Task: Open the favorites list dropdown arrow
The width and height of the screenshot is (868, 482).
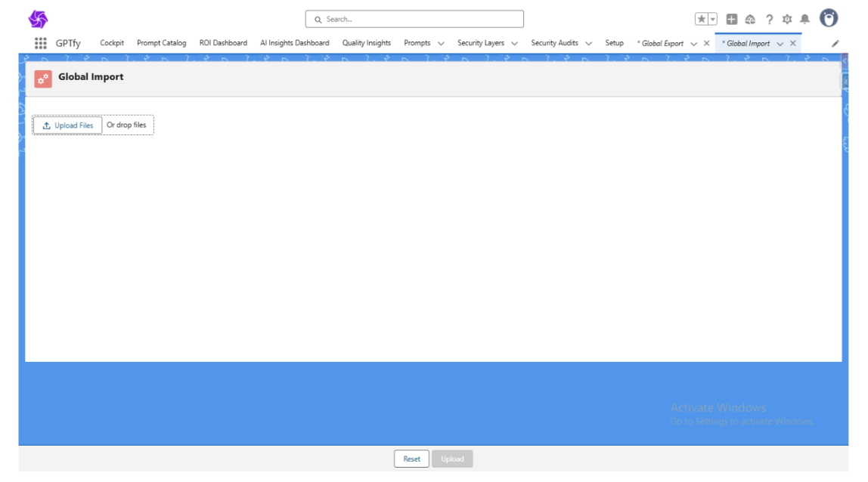Action: pyautogui.click(x=712, y=20)
